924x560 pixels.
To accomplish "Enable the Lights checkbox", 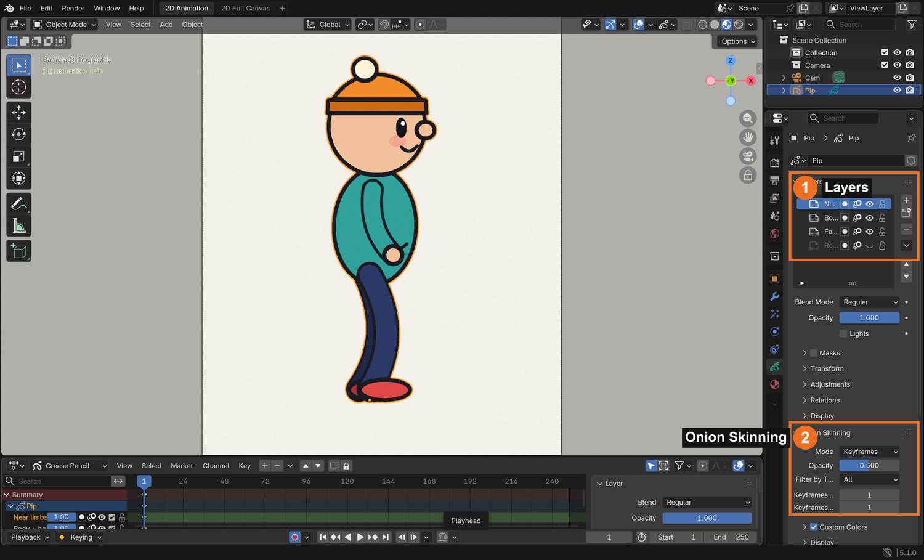I will point(843,334).
